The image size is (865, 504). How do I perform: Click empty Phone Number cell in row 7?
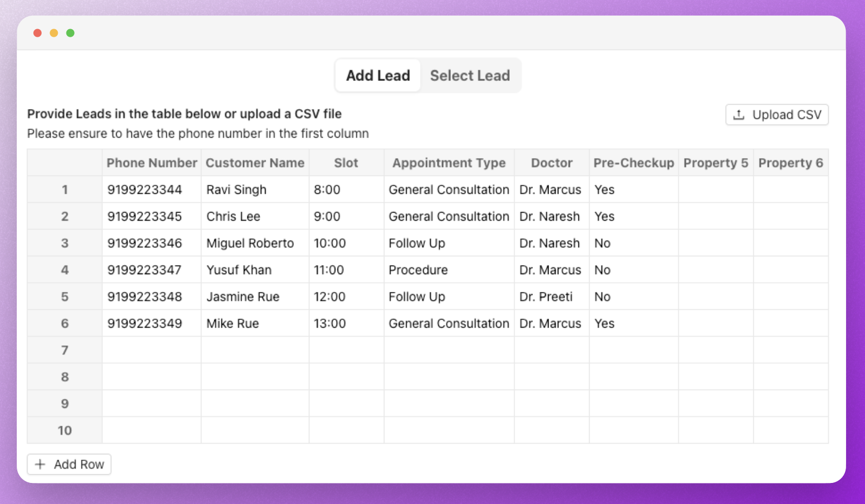coord(152,350)
